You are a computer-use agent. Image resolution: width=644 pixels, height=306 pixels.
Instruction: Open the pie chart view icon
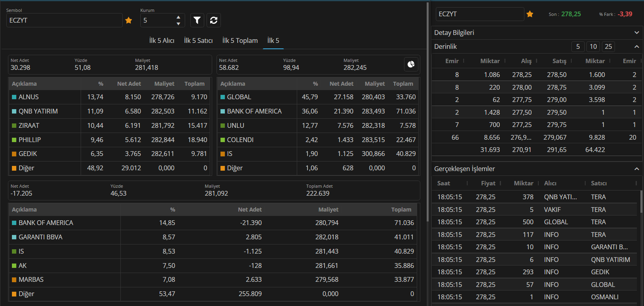tap(411, 64)
